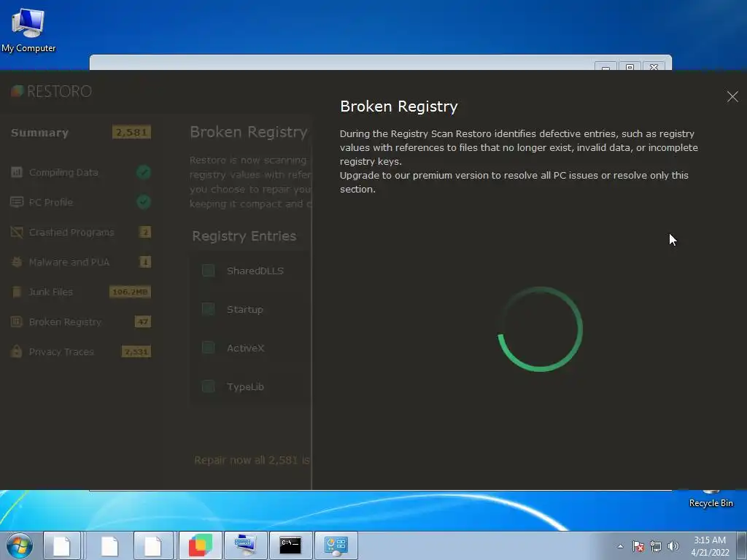Check the Startup checkbox
Screen dimensions: 747x560
pos(208,309)
